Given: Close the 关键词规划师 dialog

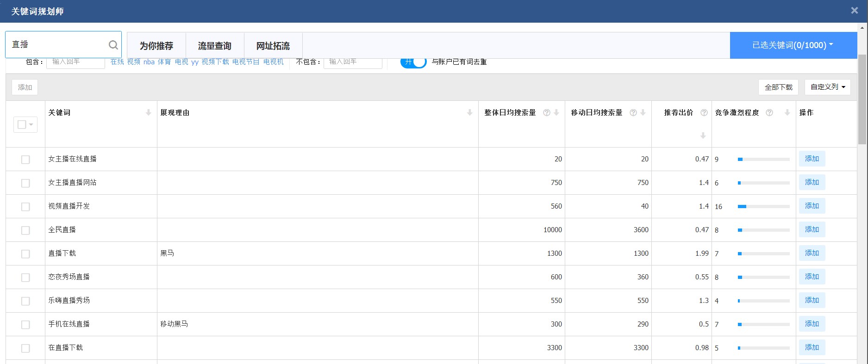Looking at the screenshot, I should tap(855, 10).
